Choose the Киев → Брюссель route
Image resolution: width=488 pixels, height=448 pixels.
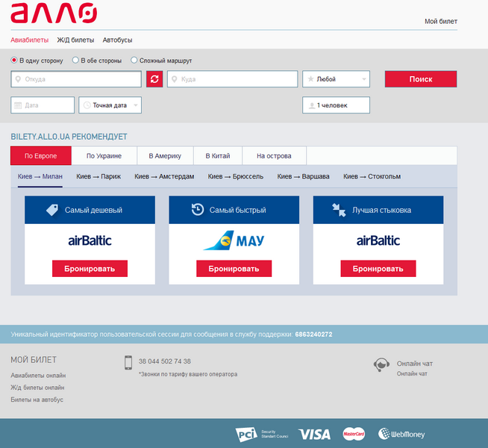(236, 176)
